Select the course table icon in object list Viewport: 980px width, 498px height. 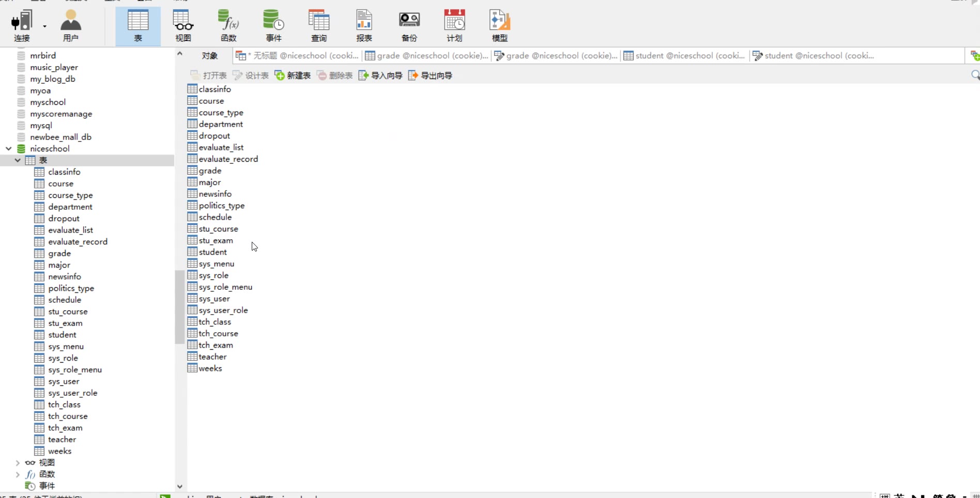192,101
